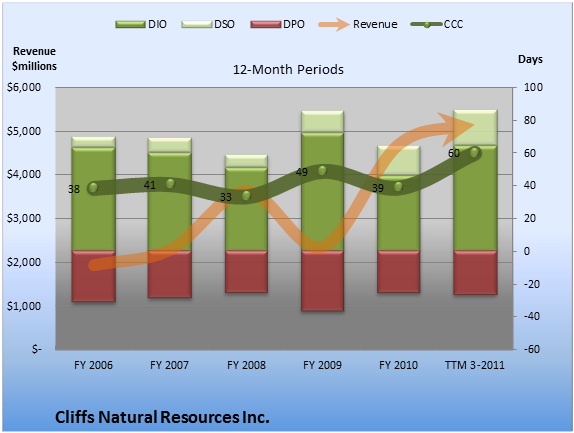The width and height of the screenshot is (574, 433).
Task: Click the DIO legend swatch
Action: 130,24
